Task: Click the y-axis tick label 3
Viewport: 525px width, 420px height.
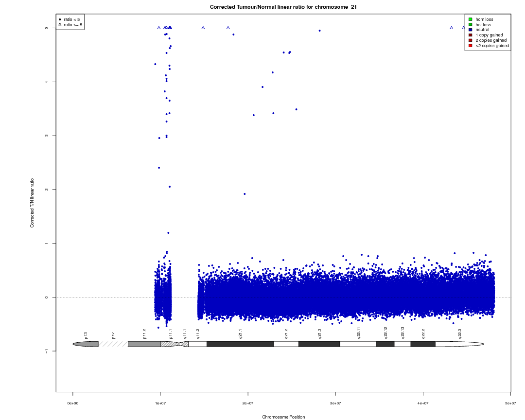Action: tap(47, 136)
